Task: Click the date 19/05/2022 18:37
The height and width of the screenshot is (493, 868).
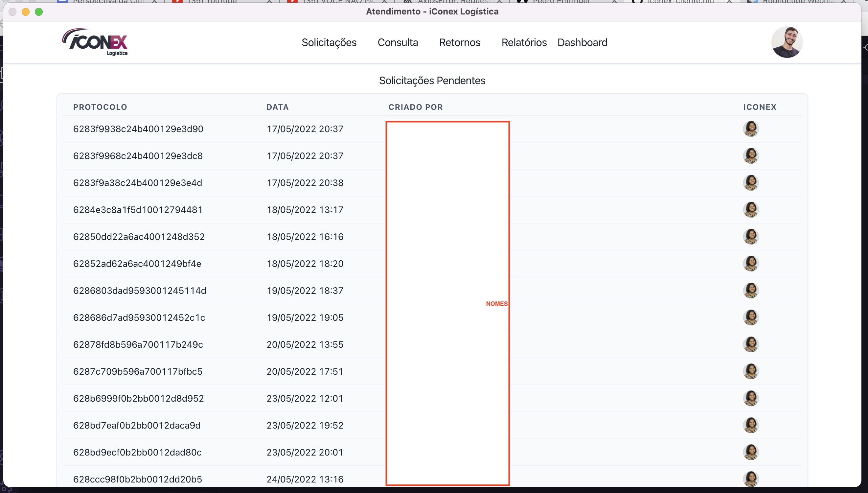Action: coord(305,291)
